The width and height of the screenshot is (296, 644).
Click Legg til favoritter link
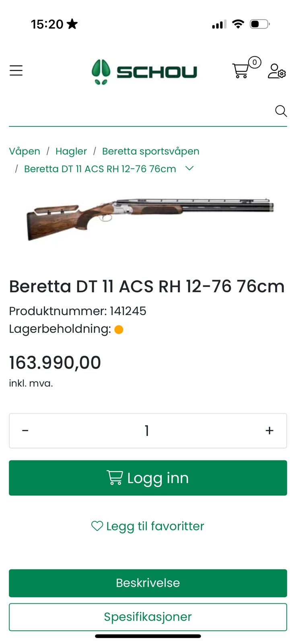pyautogui.click(x=155, y=526)
